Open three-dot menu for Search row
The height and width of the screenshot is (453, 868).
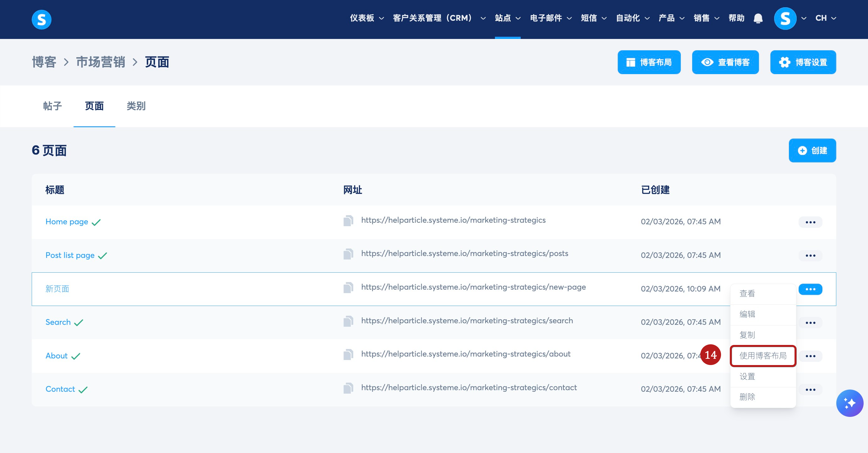coord(810,323)
